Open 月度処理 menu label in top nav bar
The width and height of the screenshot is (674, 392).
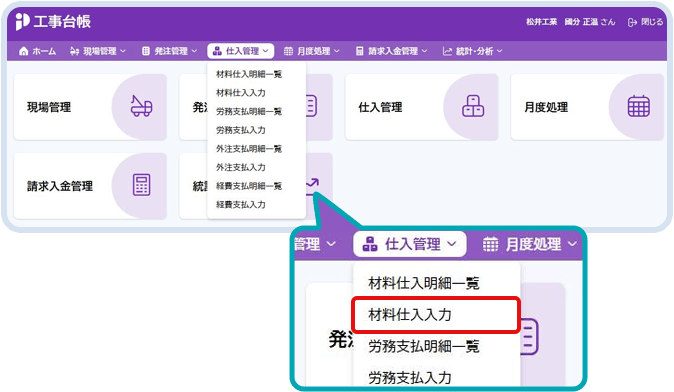(314, 51)
